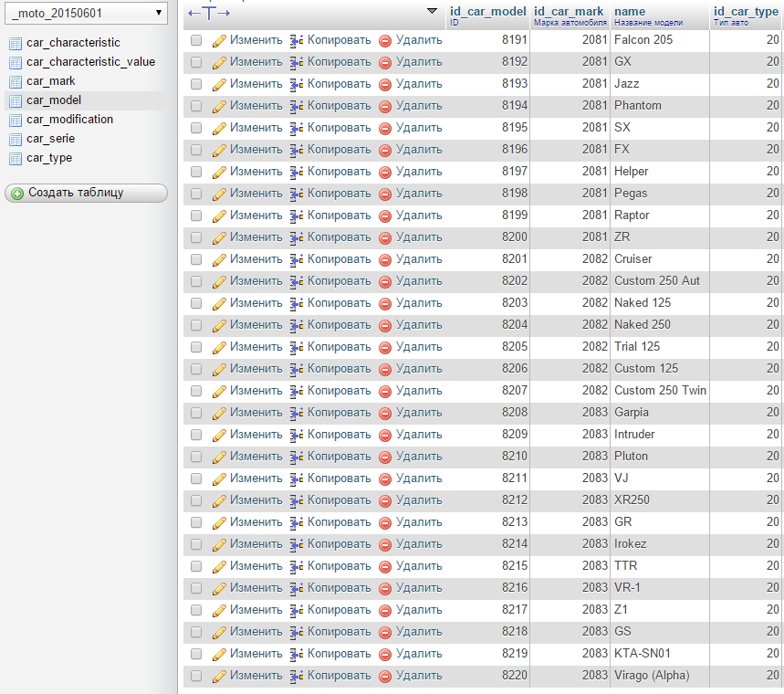Click Удалить for the Irokez row

pos(419,544)
